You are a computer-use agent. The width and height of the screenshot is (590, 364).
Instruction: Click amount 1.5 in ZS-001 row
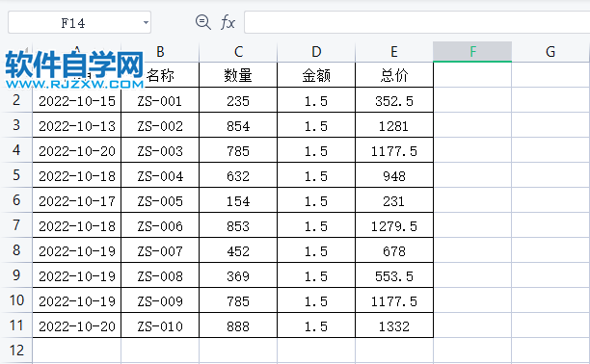click(x=316, y=101)
